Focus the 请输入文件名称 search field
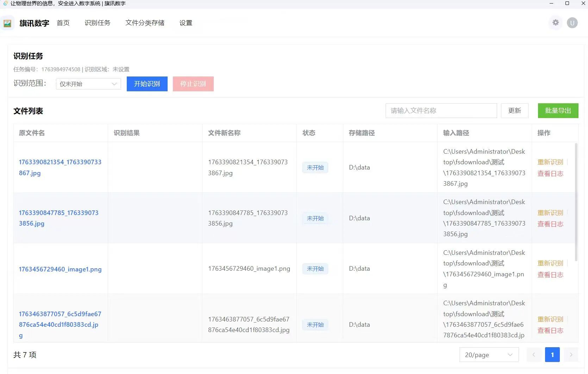Viewport: 588px width, 374px height. click(x=441, y=111)
